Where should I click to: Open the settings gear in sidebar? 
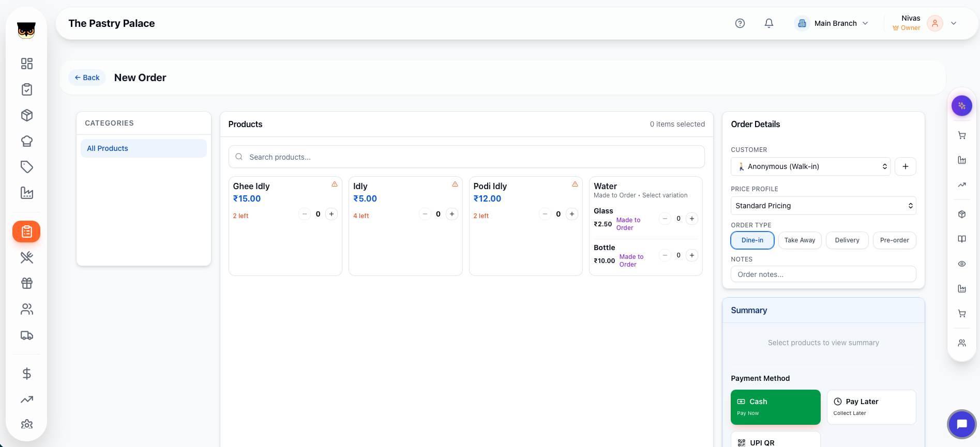27,424
